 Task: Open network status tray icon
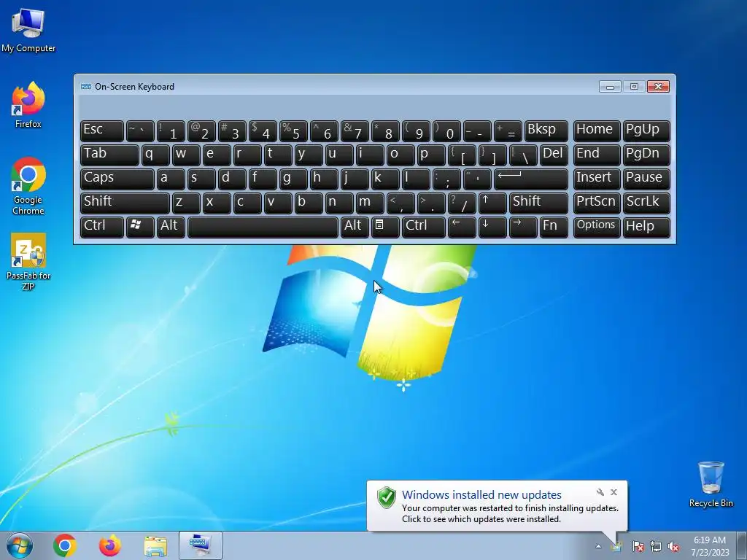coord(656,546)
